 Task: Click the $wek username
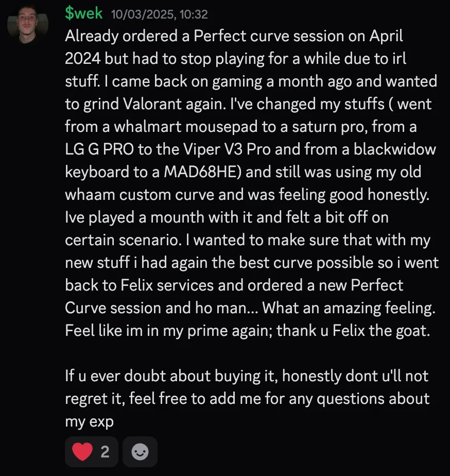click(84, 14)
